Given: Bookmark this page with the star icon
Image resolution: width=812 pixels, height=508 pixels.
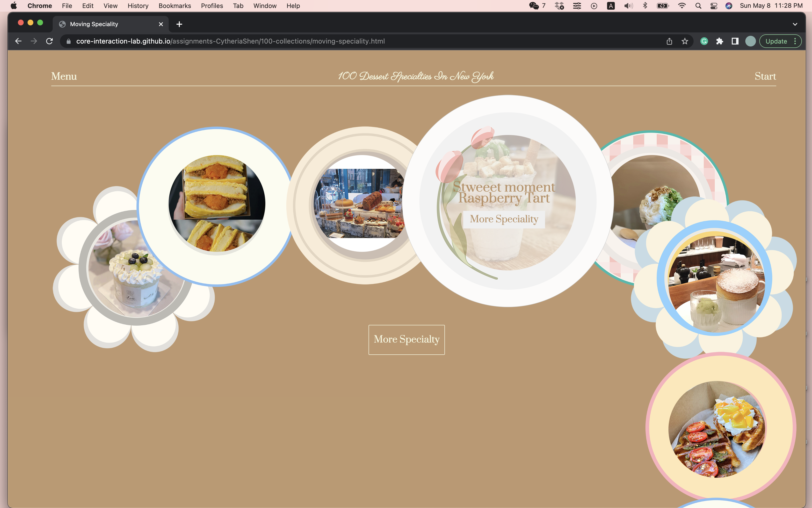Looking at the screenshot, I should click(684, 41).
